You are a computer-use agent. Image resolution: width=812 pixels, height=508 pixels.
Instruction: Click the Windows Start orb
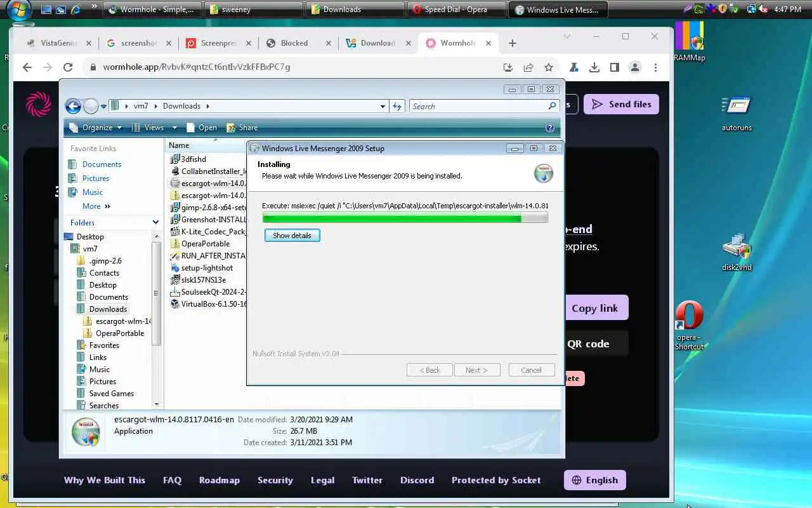[19, 10]
